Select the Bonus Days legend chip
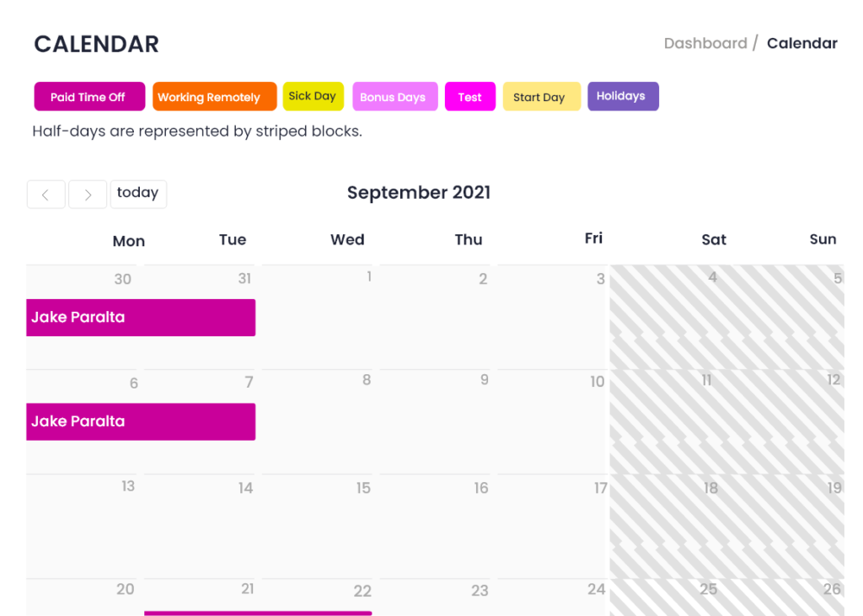863x616 pixels. [x=394, y=96]
